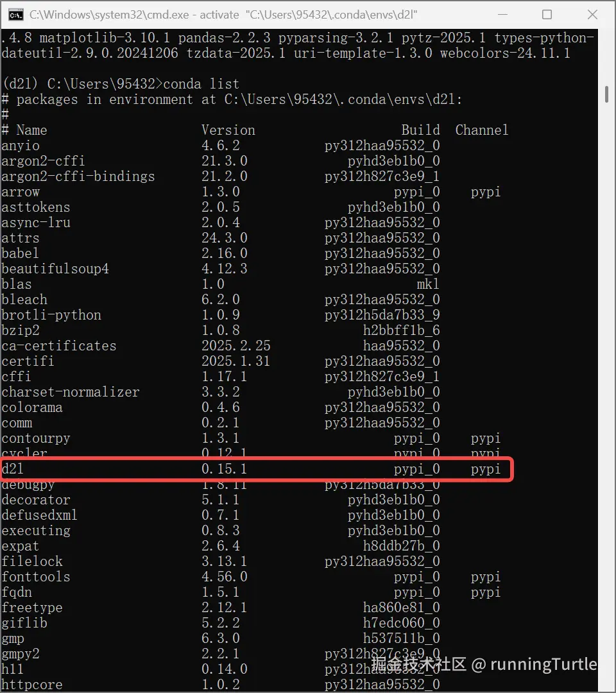
Task: Click the runningTurtle watermark text
Action: click(x=543, y=664)
